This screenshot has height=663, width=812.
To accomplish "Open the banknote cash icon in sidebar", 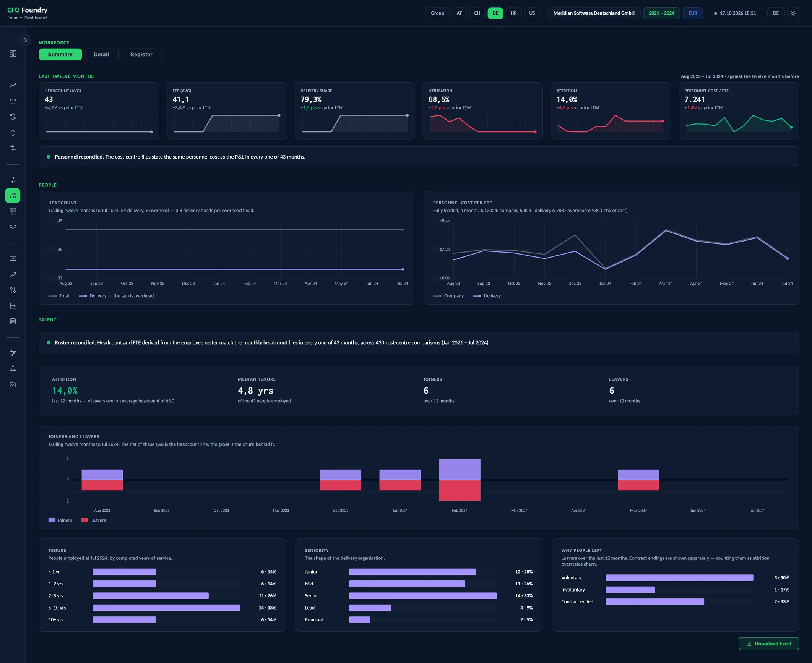I will [x=13, y=259].
